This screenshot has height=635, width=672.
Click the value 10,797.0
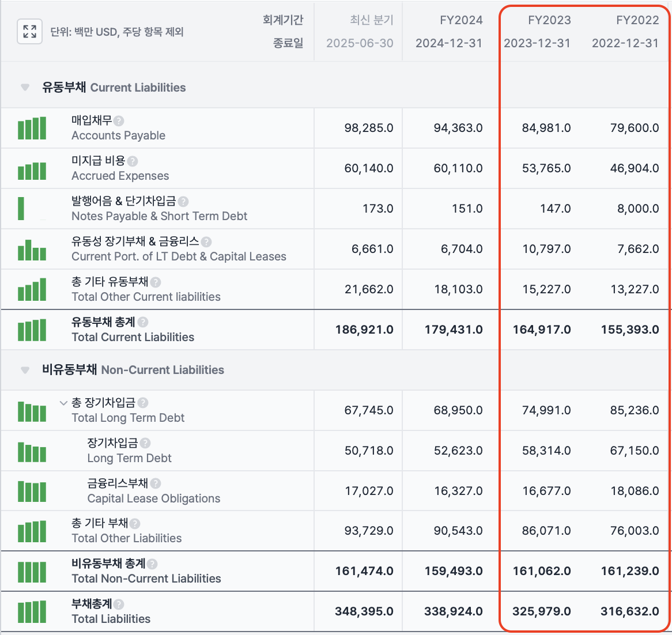546,249
